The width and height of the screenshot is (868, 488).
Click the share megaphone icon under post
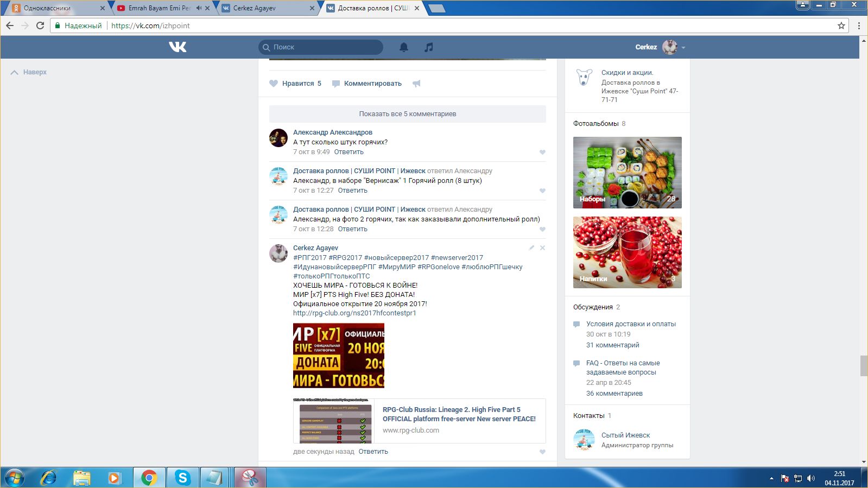point(416,84)
